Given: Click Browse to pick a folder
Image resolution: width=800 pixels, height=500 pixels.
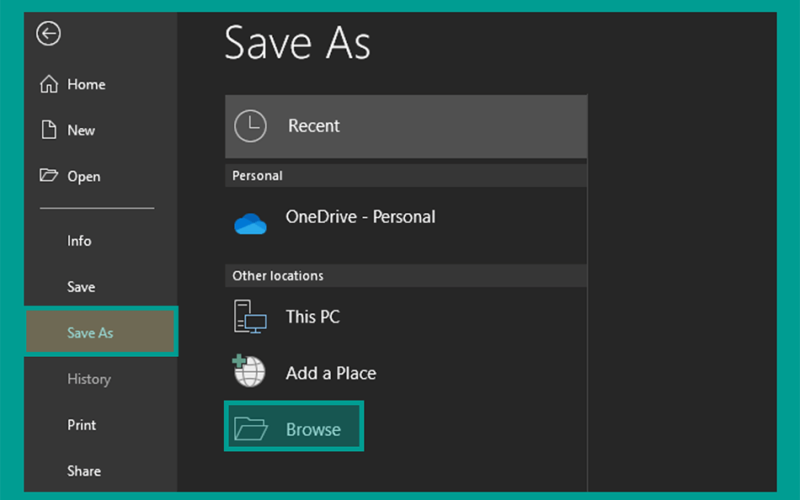Looking at the screenshot, I should point(294,426).
